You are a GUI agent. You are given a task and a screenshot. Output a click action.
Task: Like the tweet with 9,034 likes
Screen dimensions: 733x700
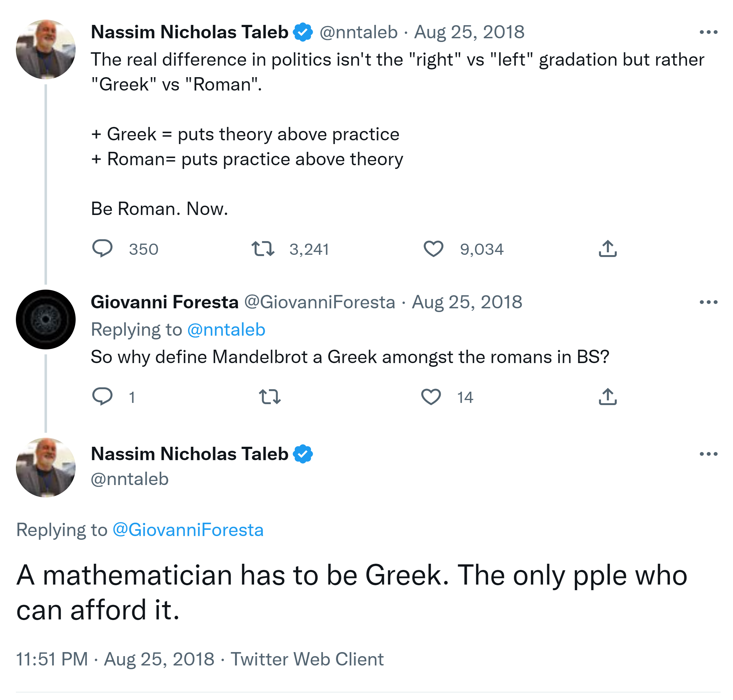click(x=433, y=249)
